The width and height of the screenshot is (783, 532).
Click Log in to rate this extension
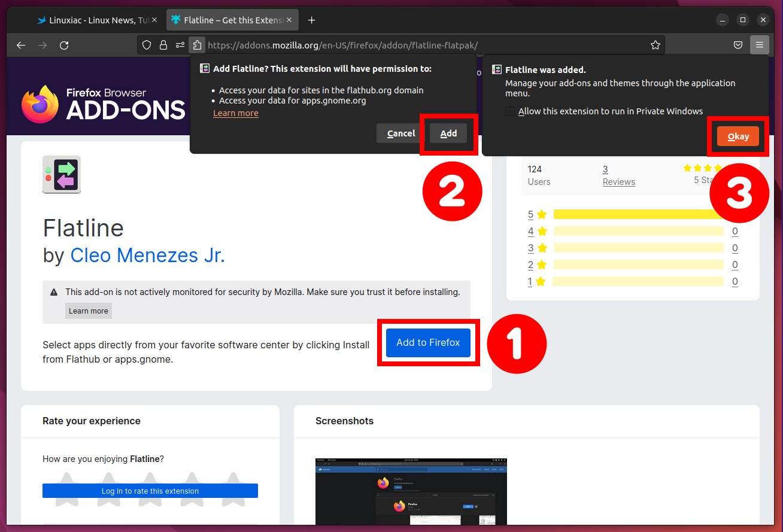click(150, 491)
